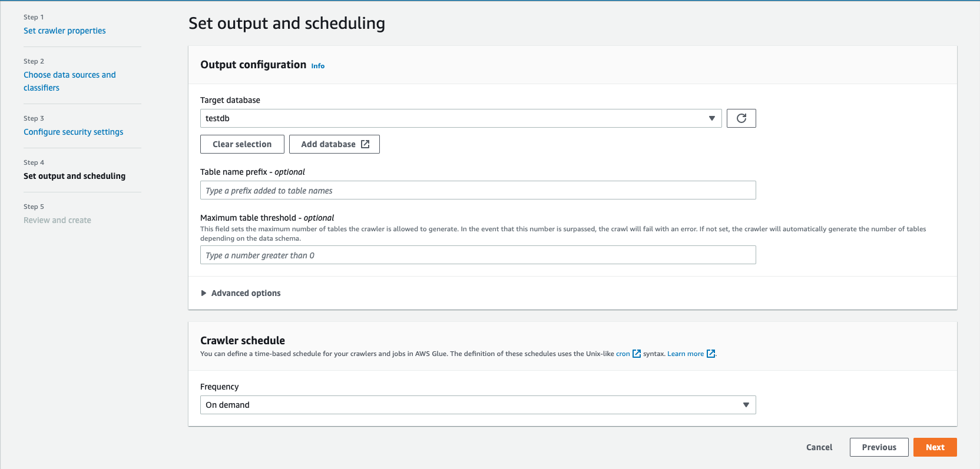The height and width of the screenshot is (469, 980).
Task: Click the orange Next button
Action: pos(935,447)
